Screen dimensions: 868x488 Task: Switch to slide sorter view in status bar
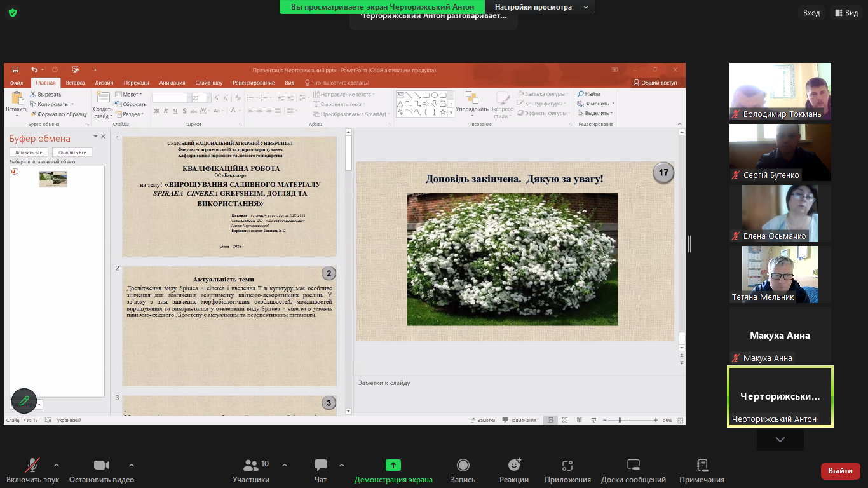pyautogui.click(x=564, y=420)
